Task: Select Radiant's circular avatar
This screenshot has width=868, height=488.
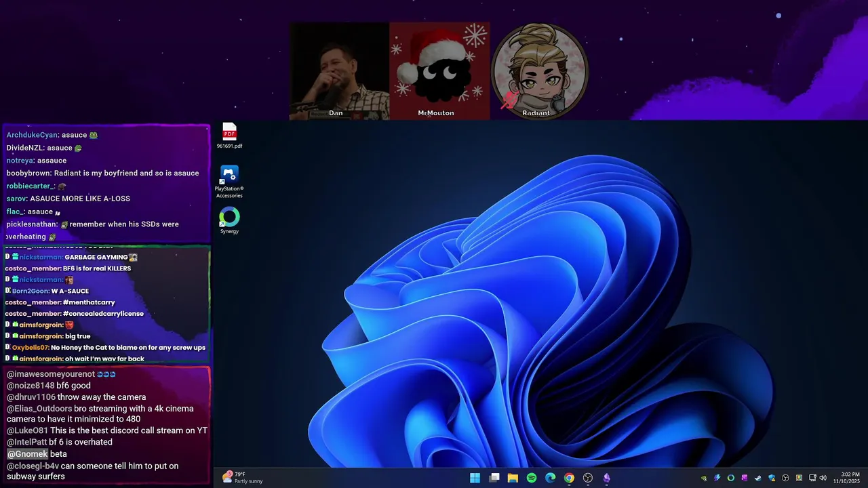Action: (540, 70)
